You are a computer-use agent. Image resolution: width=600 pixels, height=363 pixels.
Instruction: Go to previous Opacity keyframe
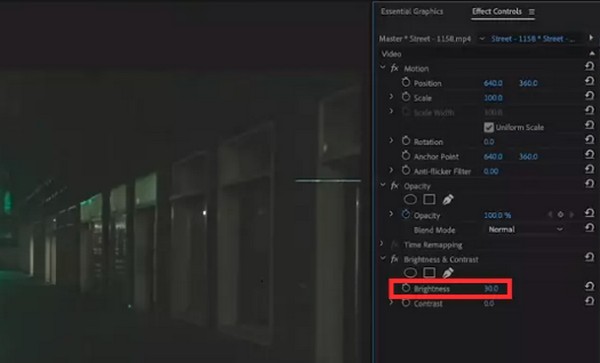pos(550,215)
